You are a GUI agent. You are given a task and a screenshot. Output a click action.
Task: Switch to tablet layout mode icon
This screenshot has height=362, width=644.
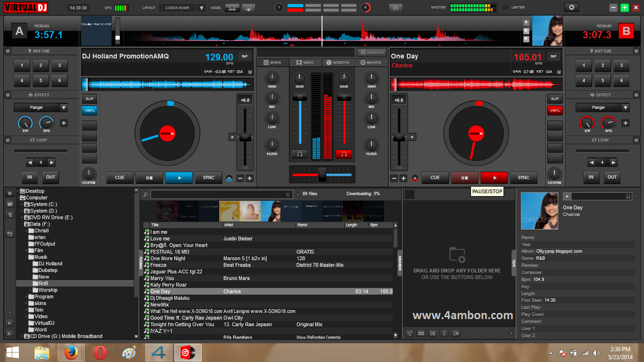(248, 8)
